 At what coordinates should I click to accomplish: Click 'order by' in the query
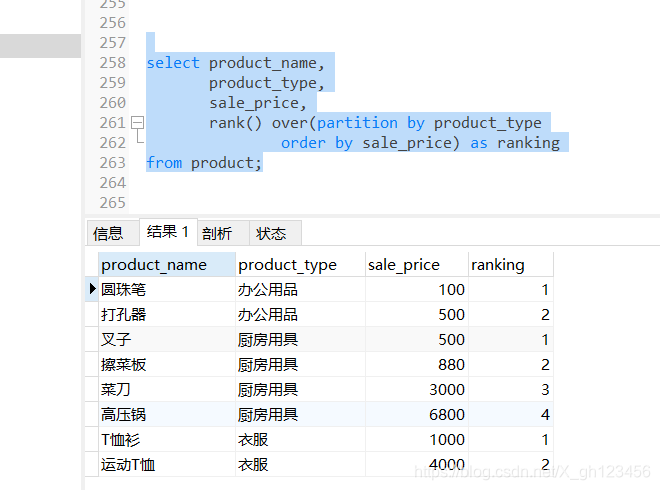point(317,143)
